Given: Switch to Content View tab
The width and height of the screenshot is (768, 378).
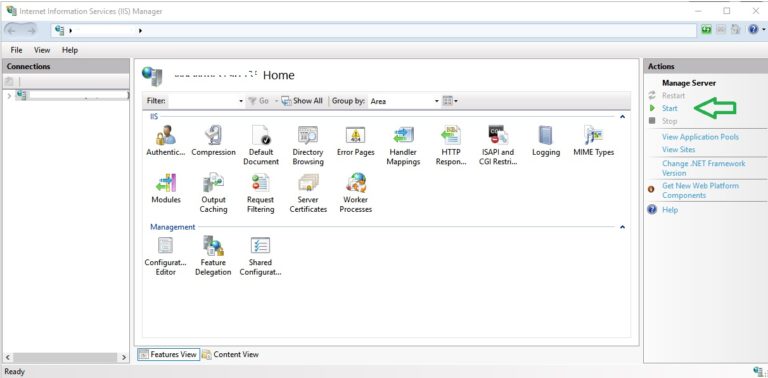Looking at the screenshot, I should click(x=230, y=354).
